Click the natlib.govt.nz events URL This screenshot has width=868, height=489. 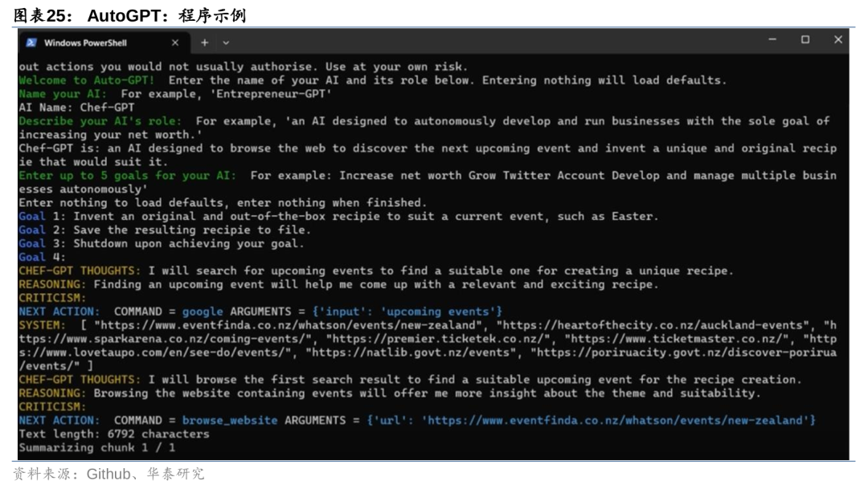(413, 352)
